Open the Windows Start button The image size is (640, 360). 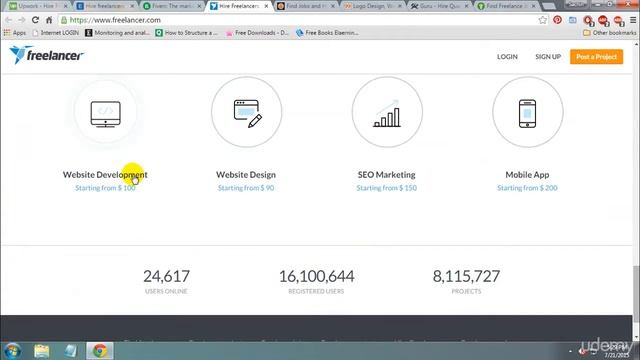pyautogui.click(x=13, y=351)
